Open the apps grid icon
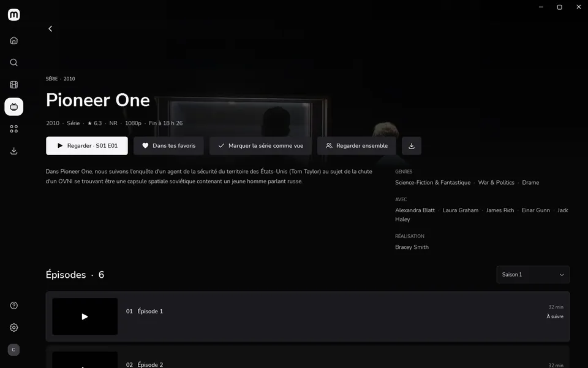Screen dimensions: 588x368 (x=14, y=129)
